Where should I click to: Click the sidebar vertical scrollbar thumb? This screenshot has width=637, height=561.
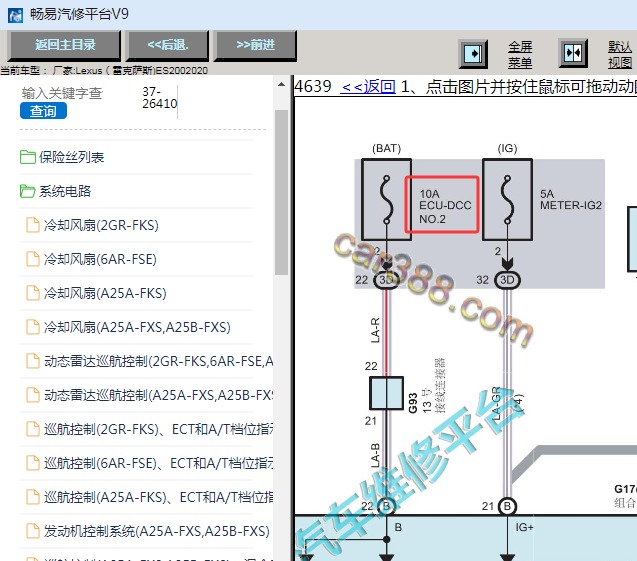(x=281, y=192)
